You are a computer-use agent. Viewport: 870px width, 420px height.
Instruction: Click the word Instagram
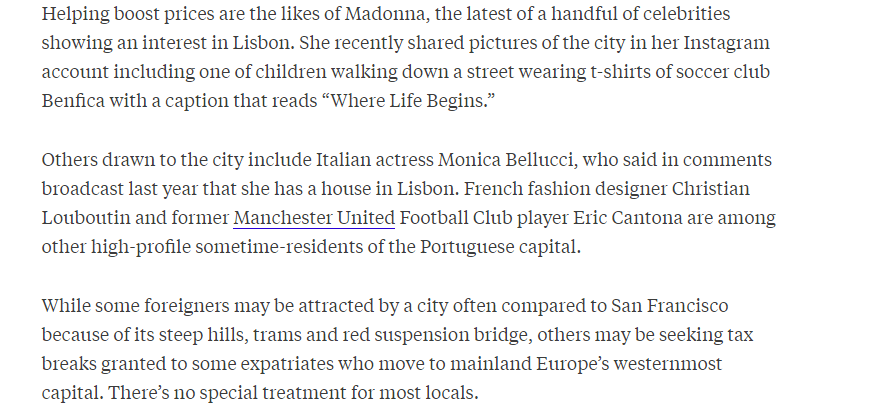[718, 43]
